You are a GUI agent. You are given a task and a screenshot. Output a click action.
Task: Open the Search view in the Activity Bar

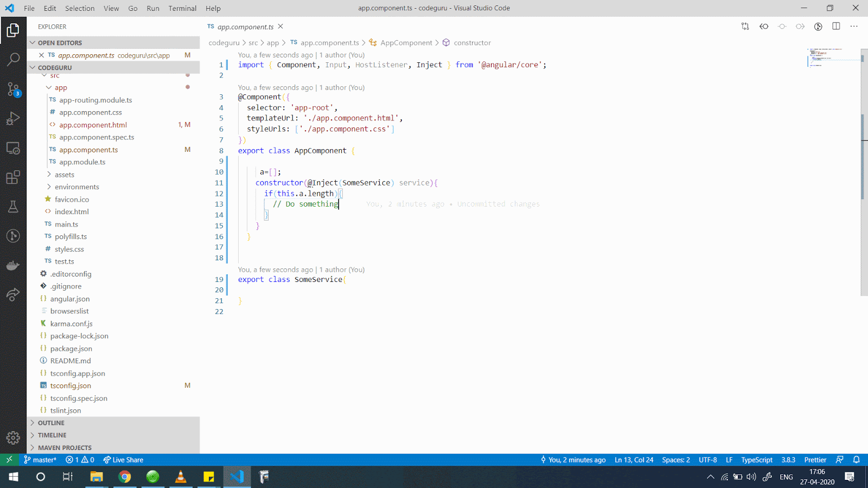(x=13, y=60)
